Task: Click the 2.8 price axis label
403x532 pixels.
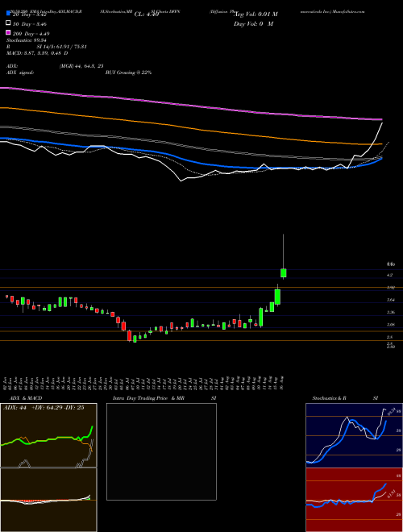Action: point(389,337)
